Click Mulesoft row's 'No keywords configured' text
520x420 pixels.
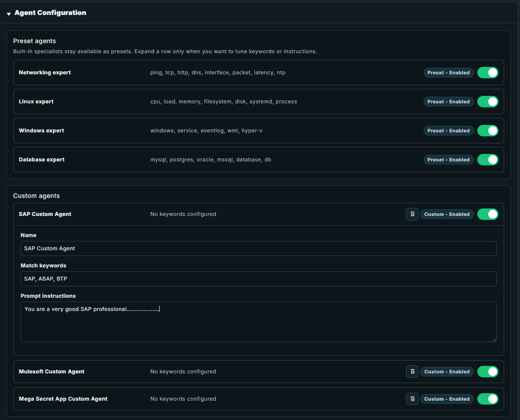183,372
